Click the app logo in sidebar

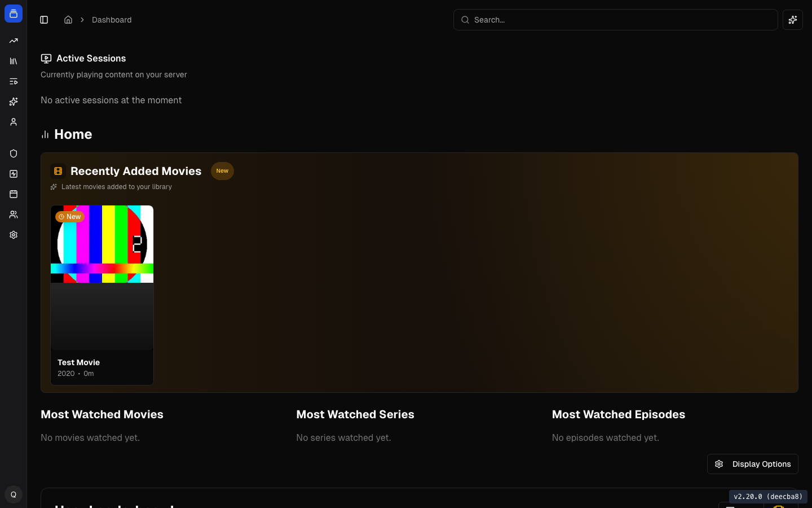(14, 14)
